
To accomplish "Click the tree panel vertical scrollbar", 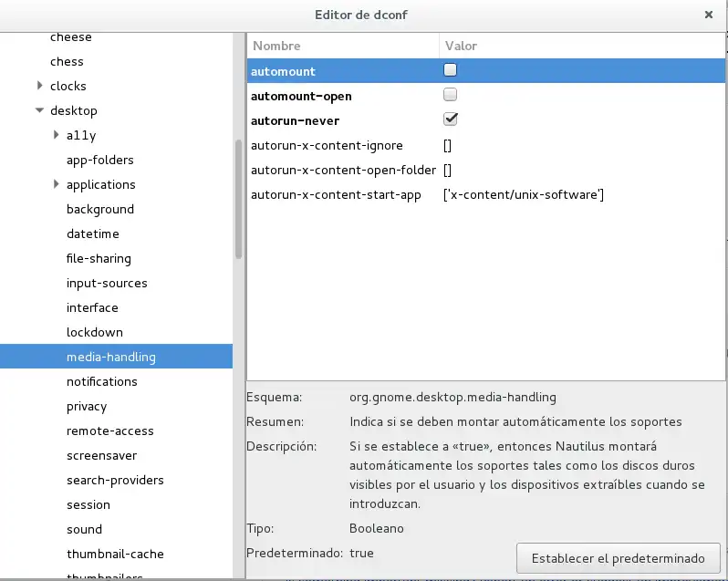I will 239,199.
